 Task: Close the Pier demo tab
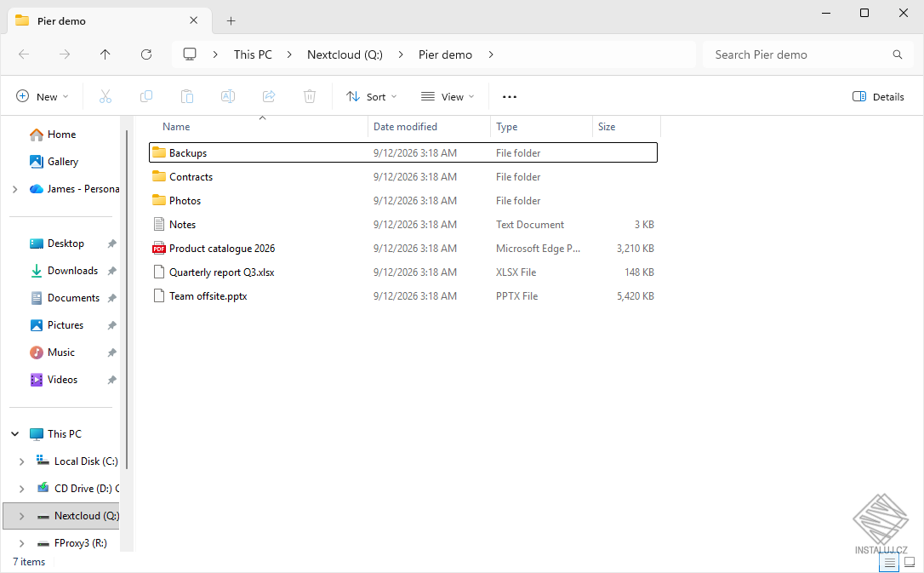[x=193, y=20]
